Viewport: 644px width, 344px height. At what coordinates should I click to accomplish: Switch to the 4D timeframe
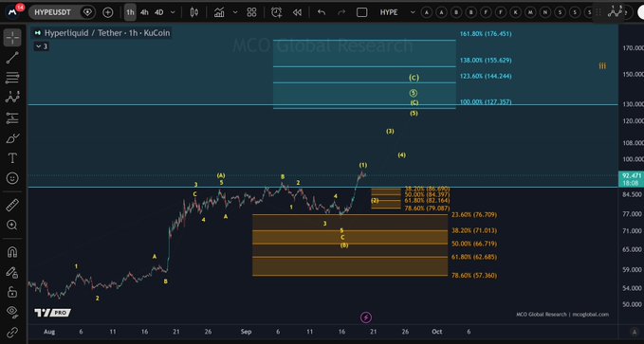pyautogui.click(x=159, y=12)
